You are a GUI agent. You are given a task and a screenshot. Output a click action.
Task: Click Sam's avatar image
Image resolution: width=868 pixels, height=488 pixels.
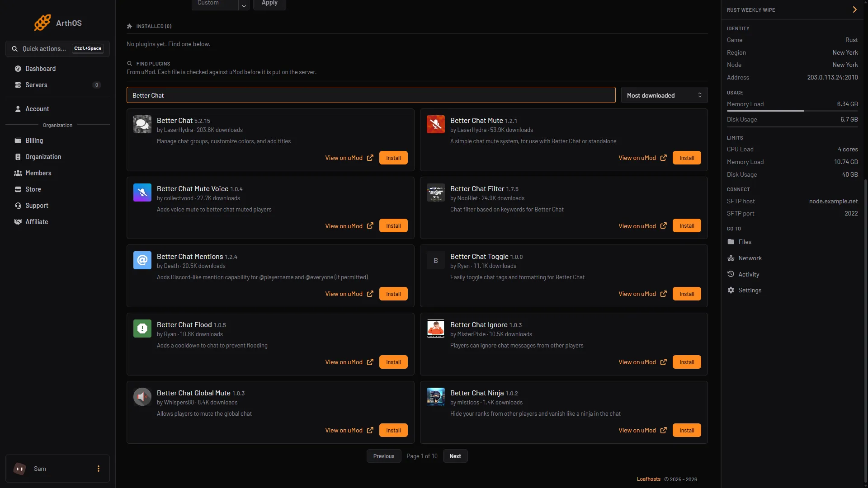20,469
